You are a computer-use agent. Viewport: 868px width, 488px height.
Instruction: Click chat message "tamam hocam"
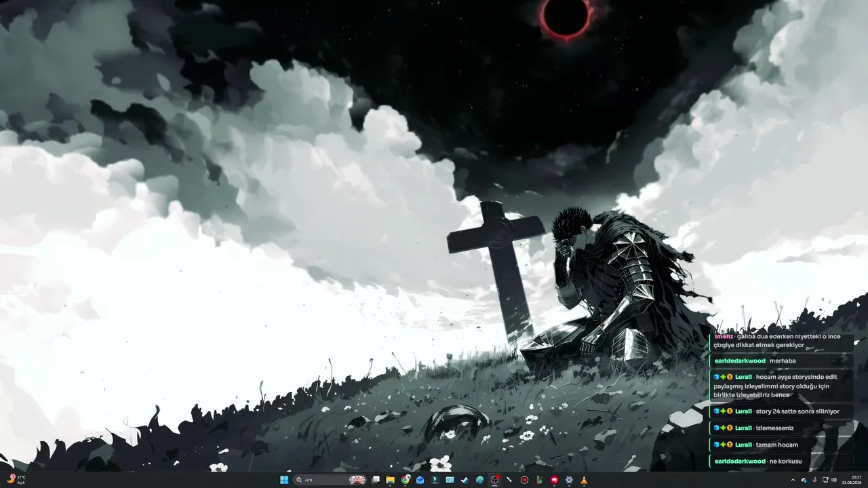(x=777, y=445)
